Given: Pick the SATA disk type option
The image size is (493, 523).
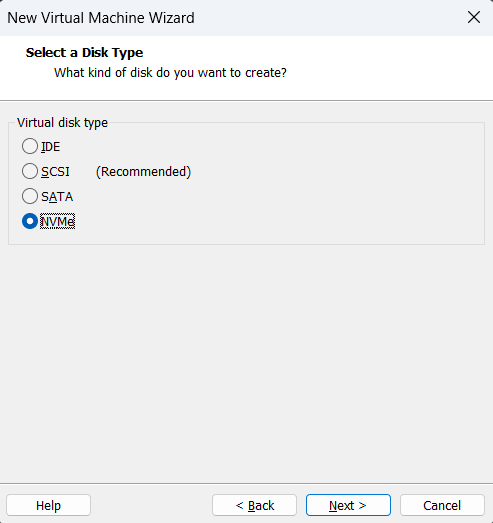Looking at the screenshot, I should coord(30,196).
